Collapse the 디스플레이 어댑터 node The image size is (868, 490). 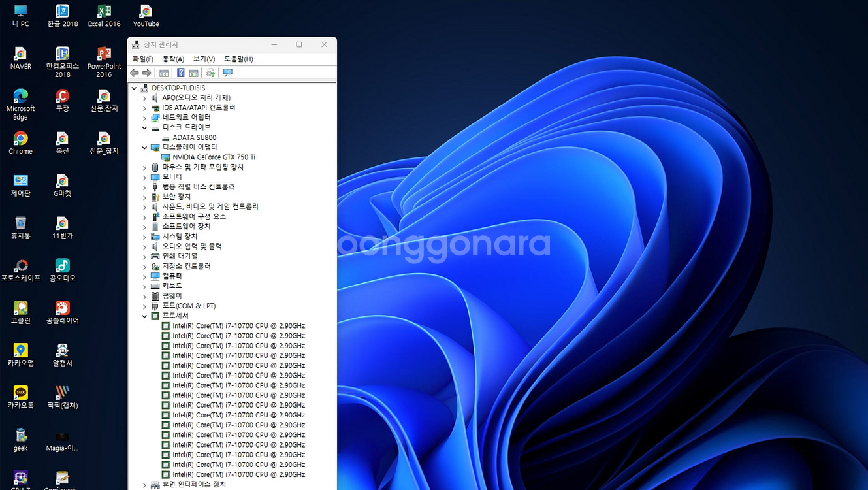coord(144,147)
